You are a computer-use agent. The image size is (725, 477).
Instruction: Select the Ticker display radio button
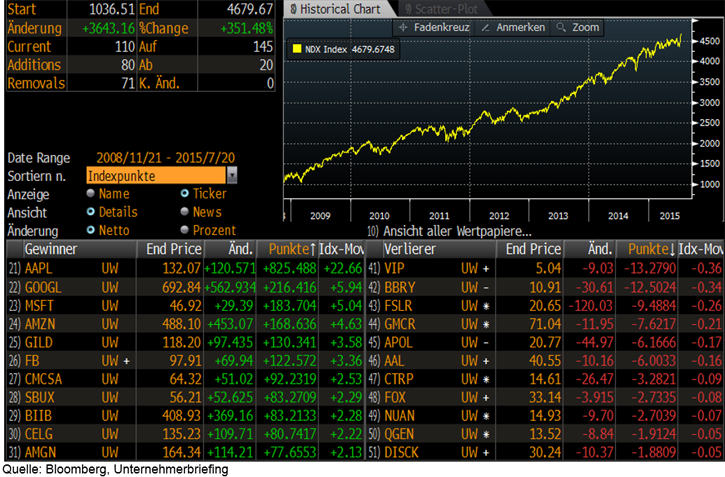184,193
